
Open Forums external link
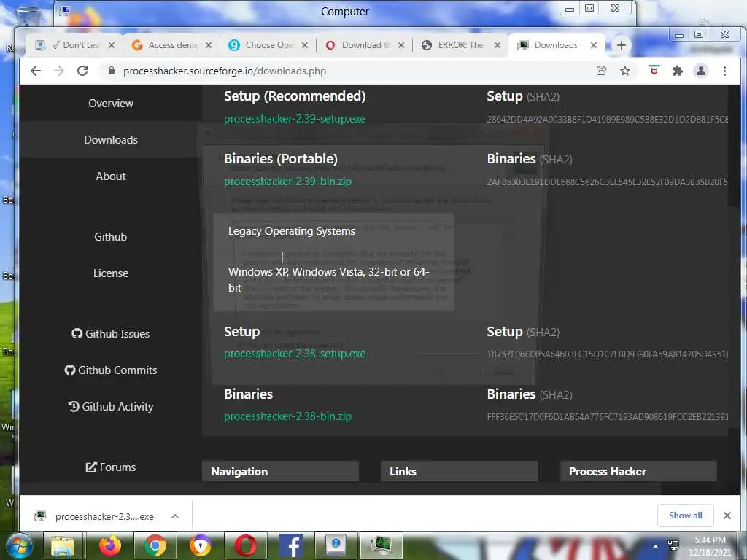point(111,467)
